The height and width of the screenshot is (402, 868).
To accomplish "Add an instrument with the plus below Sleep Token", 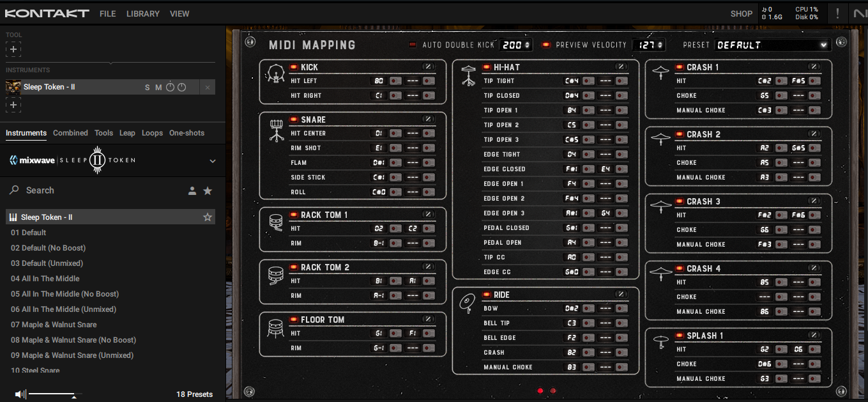I will click(13, 105).
